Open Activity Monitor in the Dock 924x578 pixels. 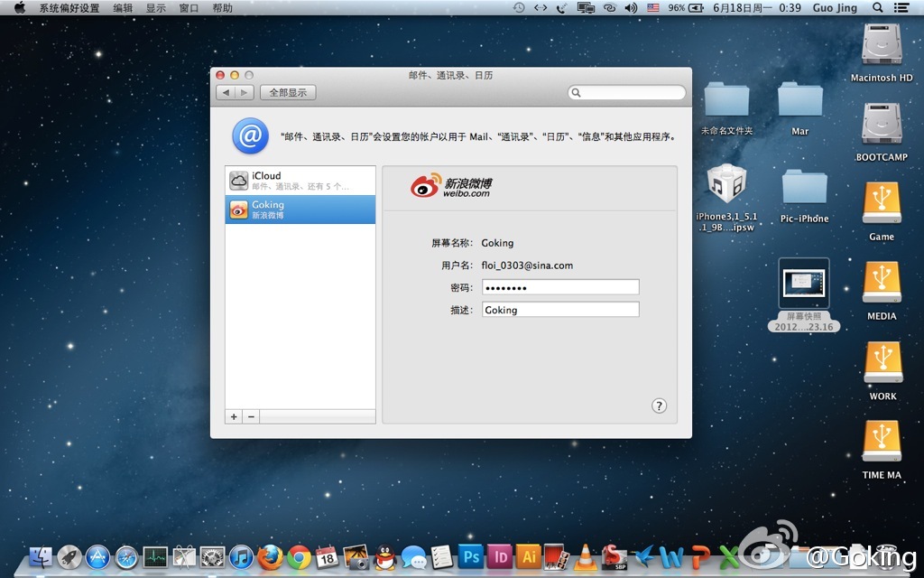coord(155,556)
